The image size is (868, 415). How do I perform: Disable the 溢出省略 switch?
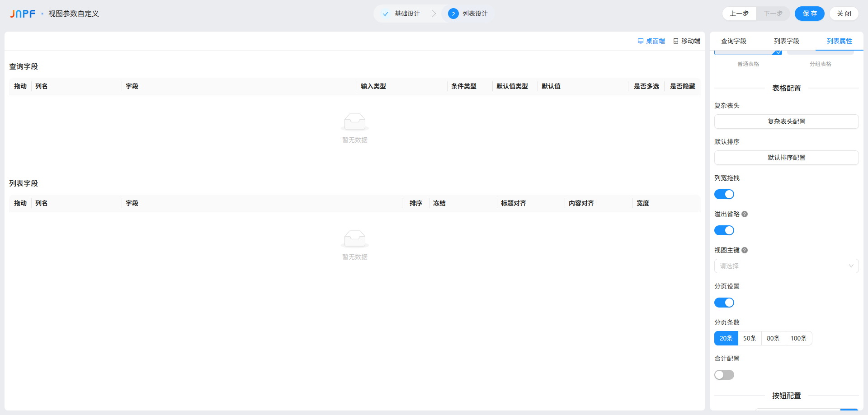(x=724, y=230)
